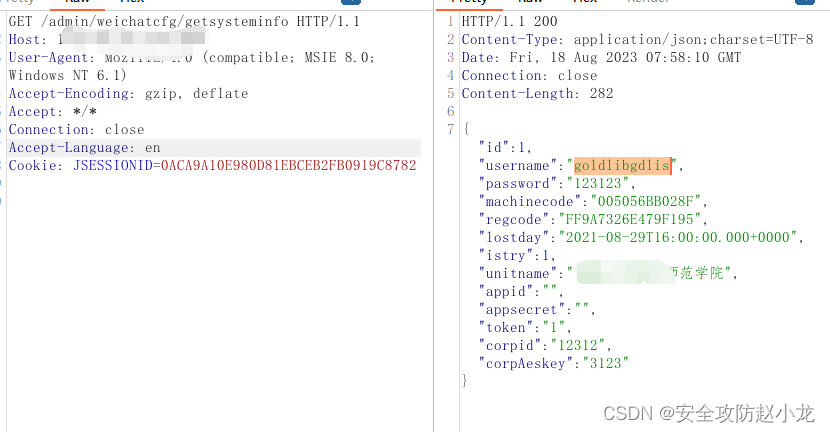Click the "unitname" JSON key
The height and width of the screenshot is (432, 830).
pyautogui.click(x=518, y=274)
